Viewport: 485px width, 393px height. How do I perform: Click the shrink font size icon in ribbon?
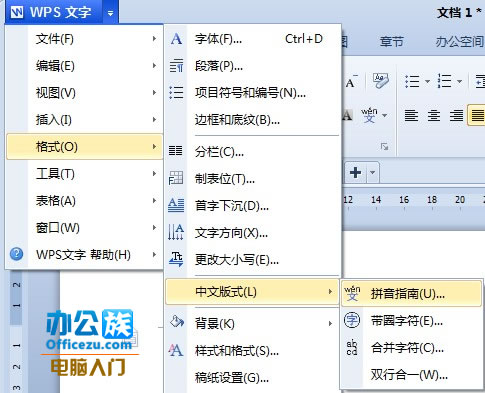(x=351, y=81)
